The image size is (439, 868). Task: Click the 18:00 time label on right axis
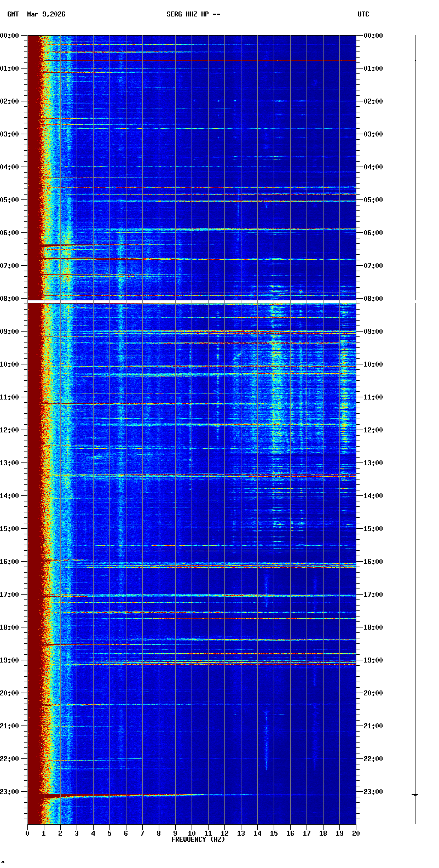tap(373, 627)
